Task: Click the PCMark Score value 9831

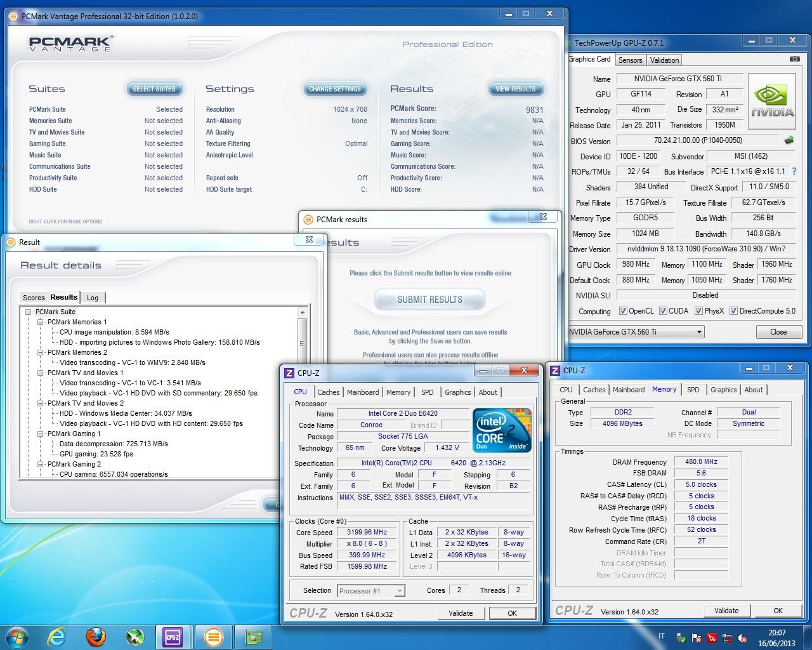Action: [x=535, y=110]
